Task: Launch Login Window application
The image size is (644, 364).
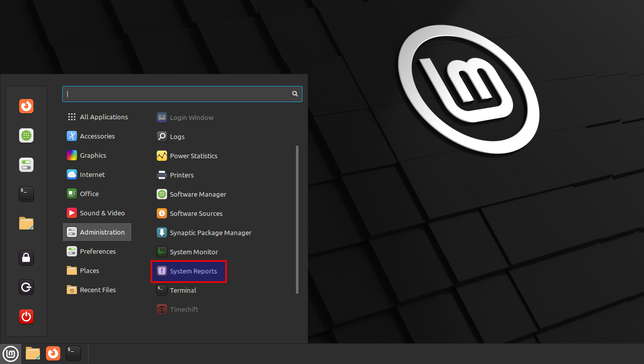Action: point(185,117)
